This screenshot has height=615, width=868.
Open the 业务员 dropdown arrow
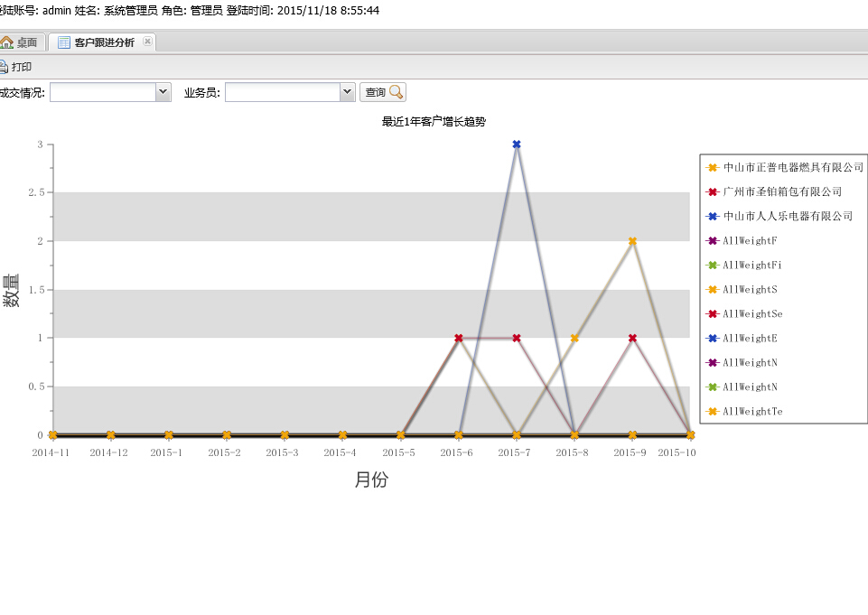(348, 92)
